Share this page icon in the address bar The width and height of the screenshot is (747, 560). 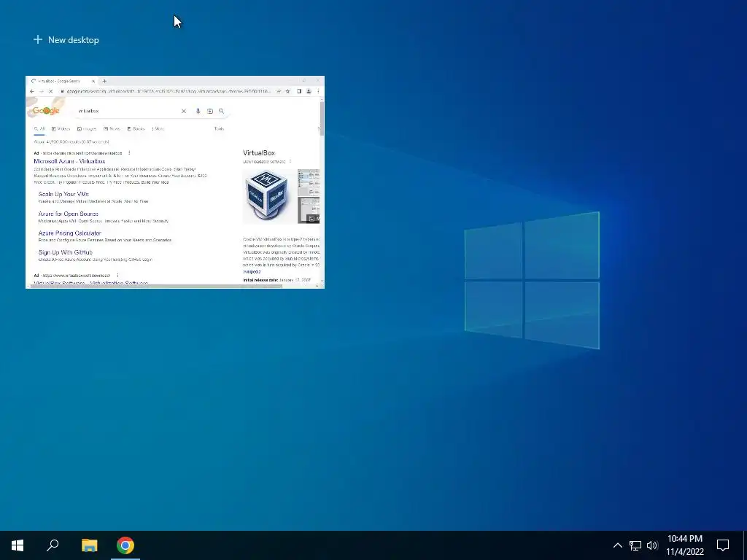279,91
